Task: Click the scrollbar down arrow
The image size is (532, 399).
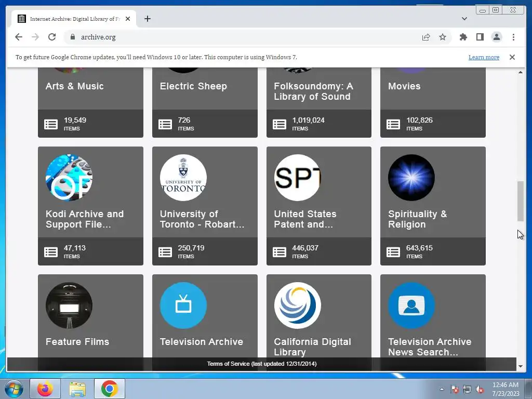Action: (x=520, y=366)
